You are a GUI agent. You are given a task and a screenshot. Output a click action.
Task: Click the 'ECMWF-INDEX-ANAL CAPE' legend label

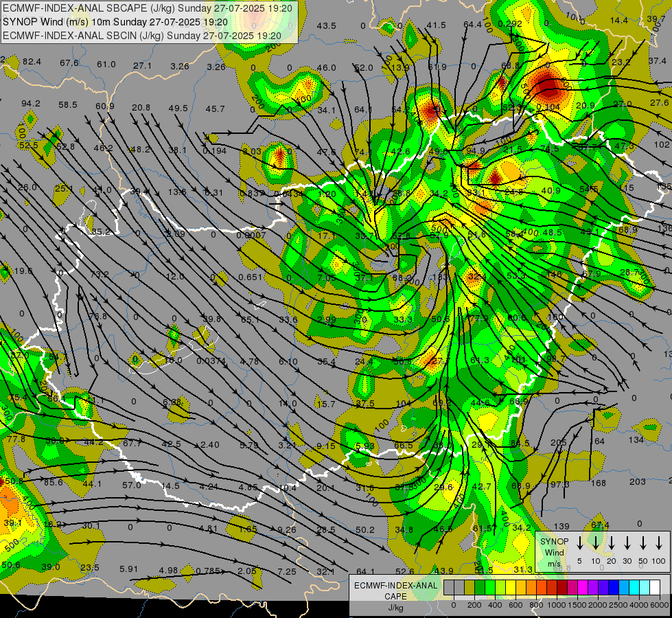pos(395,591)
